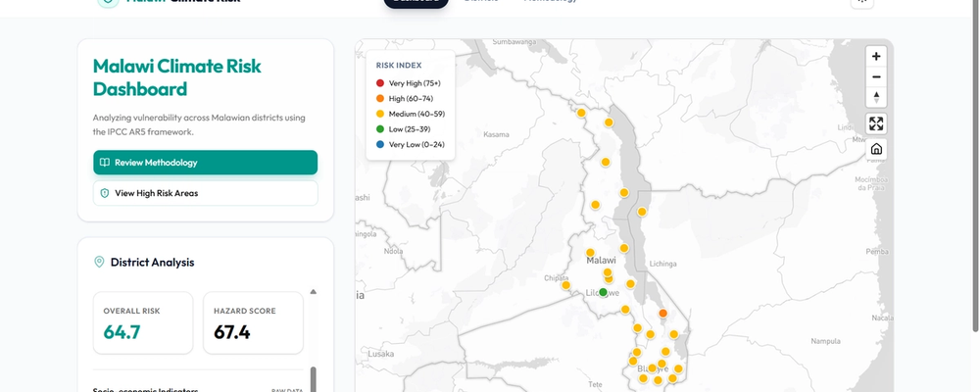Click the Review Methodology button
The height and width of the screenshot is (392, 980).
205,163
